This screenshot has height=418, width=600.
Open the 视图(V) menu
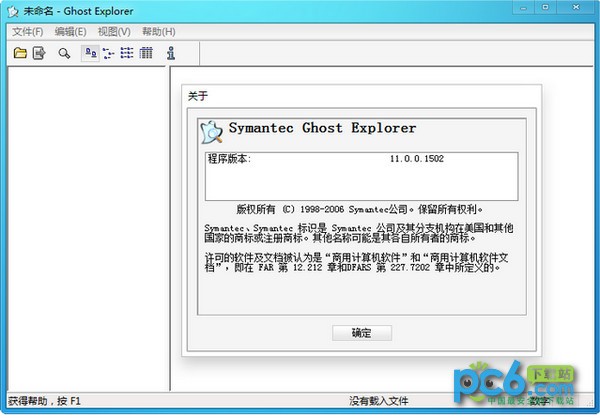tap(114, 32)
